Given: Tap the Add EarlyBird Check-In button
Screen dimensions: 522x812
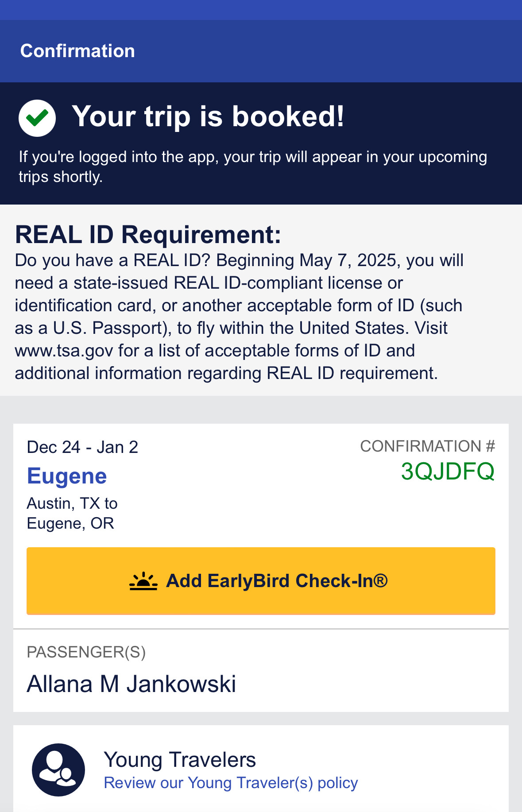Looking at the screenshot, I should (261, 581).
